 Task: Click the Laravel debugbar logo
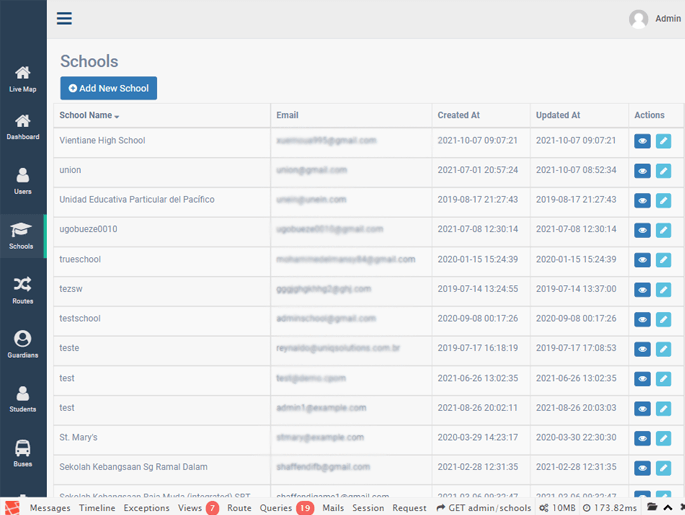12,508
